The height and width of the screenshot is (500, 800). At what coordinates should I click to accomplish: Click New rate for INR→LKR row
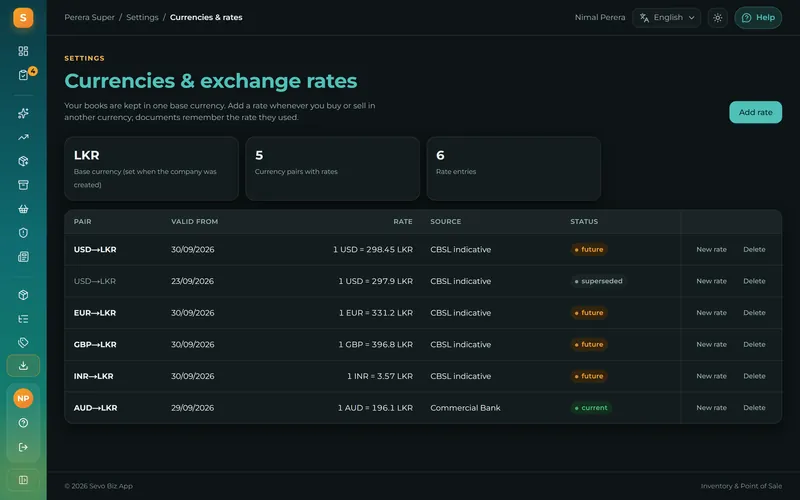pos(711,376)
